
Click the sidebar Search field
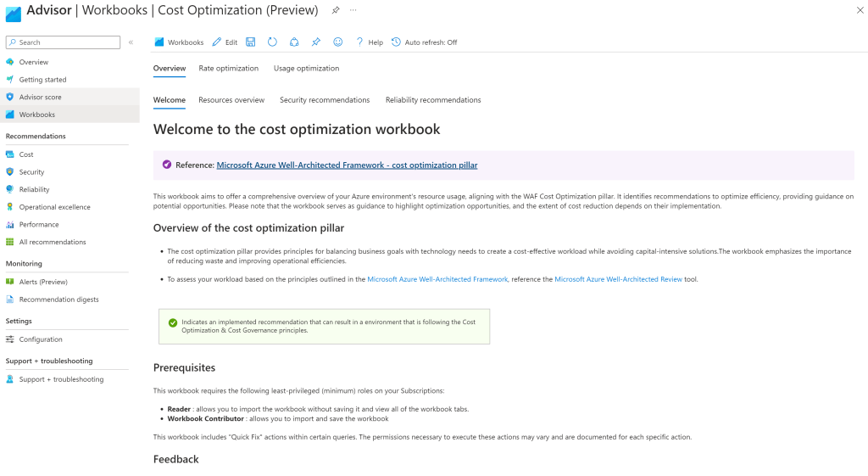[x=63, y=42]
